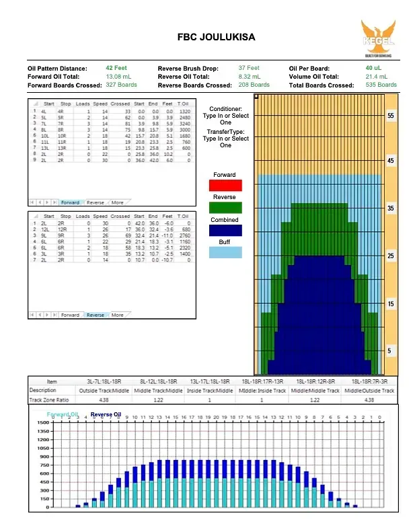411x532 pixels.
Task: Click the green Reverse legend swatch
Action: click(225, 208)
